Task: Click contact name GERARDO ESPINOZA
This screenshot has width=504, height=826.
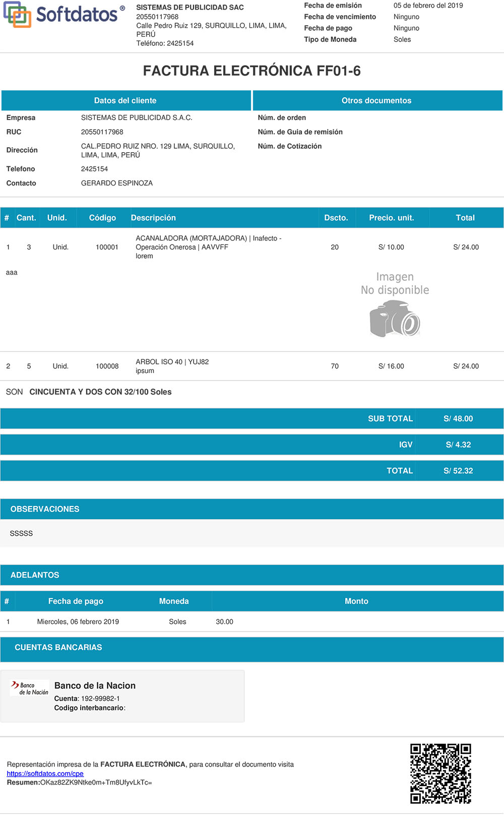Action: (x=117, y=183)
